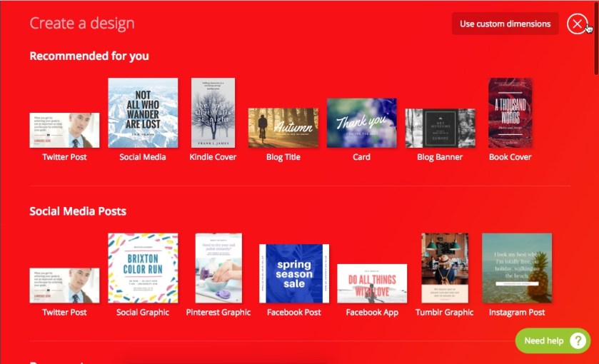The height and width of the screenshot is (364, 599).
Task: Click the Facebook App label
Action: [x=372, y=313]
